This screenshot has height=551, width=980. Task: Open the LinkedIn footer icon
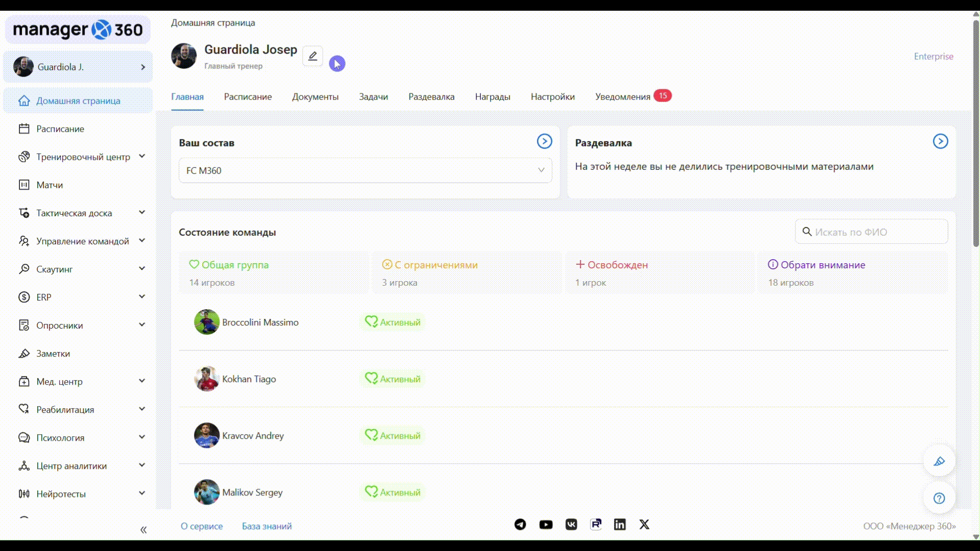pos(620,524)
